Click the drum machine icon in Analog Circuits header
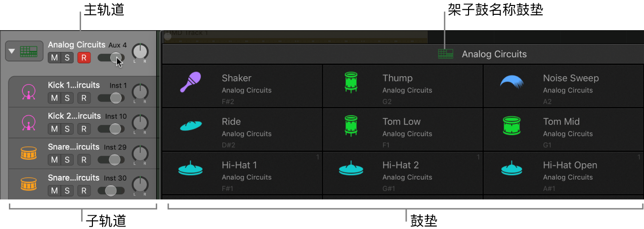The width and height of the screenshot is (644, 229). pos(445,54)
